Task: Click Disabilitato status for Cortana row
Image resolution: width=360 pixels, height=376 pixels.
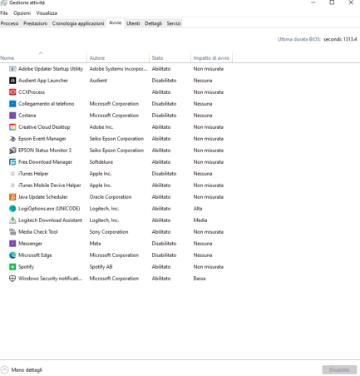Action: click(x=164, y=116)
